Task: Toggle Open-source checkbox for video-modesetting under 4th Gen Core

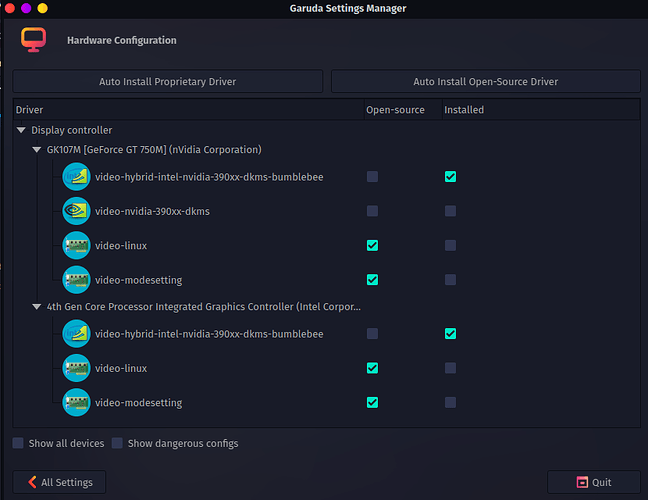Action: point(372,402)
